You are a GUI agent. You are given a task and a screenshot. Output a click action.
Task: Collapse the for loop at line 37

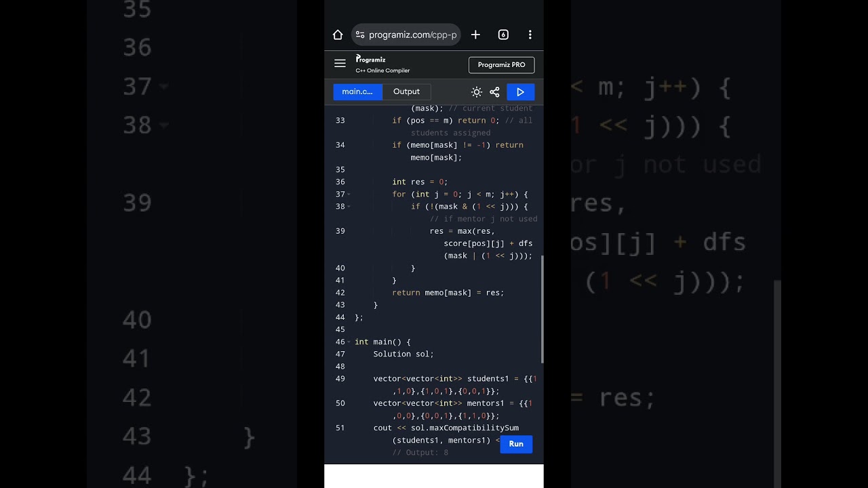349,195
